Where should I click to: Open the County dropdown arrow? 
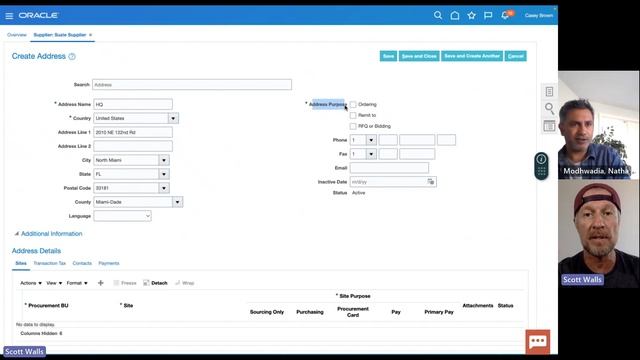(x=178, y=202)
